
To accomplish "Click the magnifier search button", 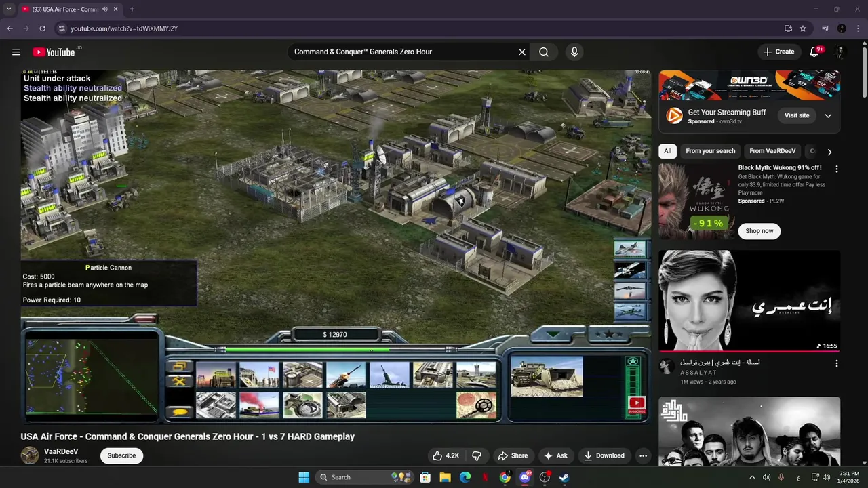I will point(544,52).
